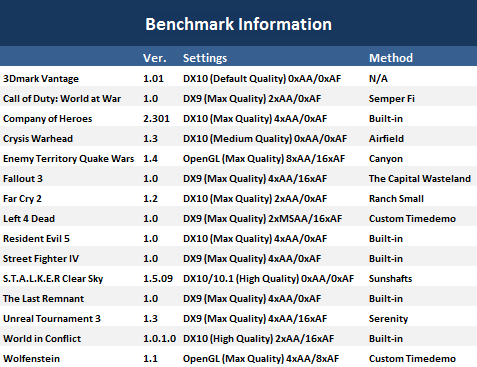This screenshot has height=367, width=477.
Task: Select 'Call of Duty: World at War'
Action: [x=62, y=99]
